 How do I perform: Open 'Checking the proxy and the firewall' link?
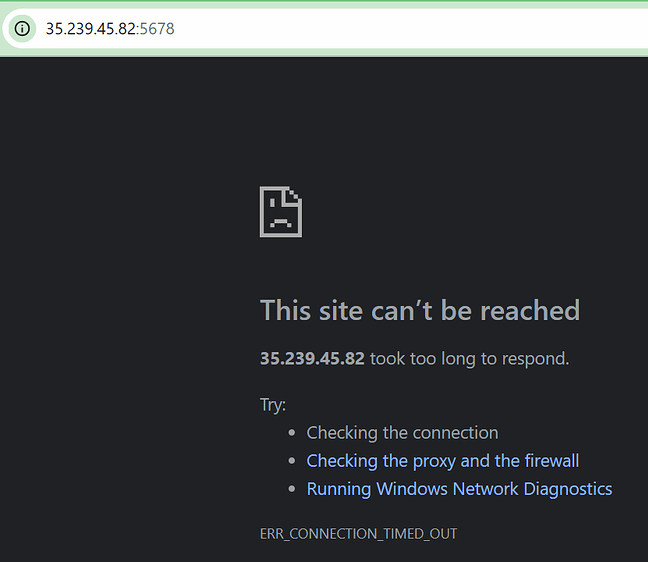click(x=442, y=461)
